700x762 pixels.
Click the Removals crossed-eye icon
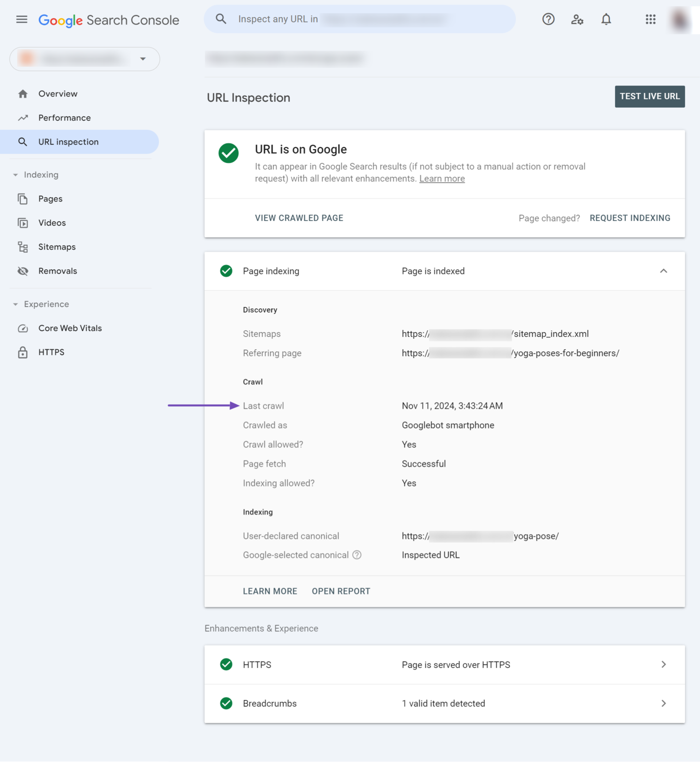coord(23,271)
